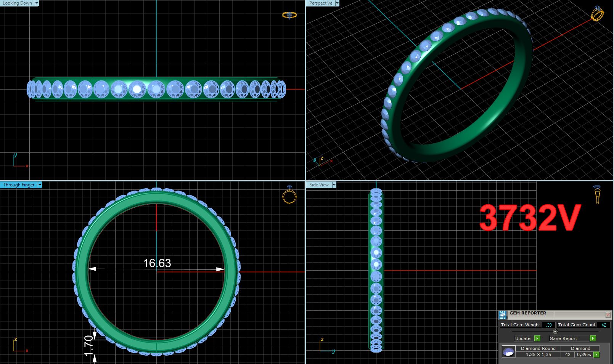Select the Diamond Round label cell

tap(538, 348)
